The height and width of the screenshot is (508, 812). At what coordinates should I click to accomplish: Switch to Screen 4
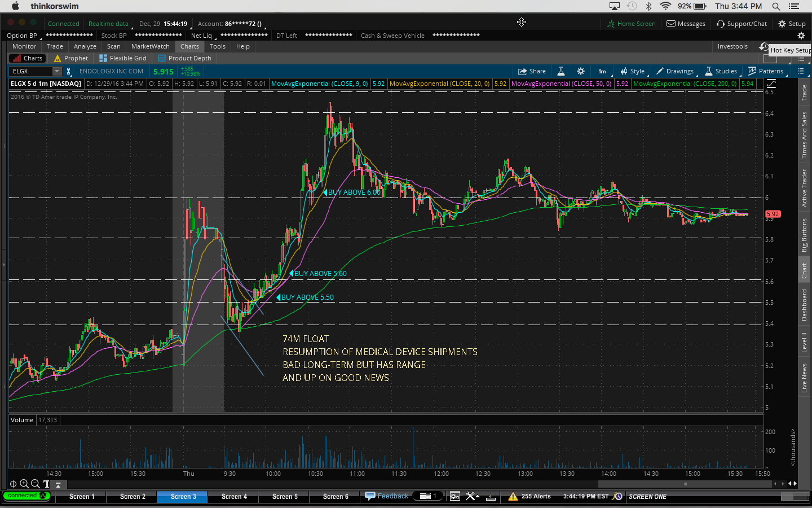pyautogui.click(x=234, y=497)
